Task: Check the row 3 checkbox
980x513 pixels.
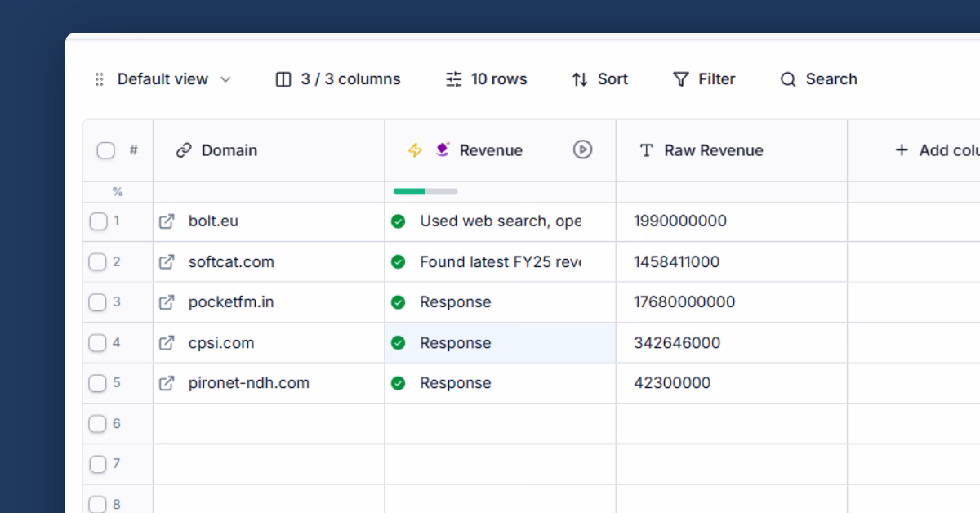Action: click(98, 302)
